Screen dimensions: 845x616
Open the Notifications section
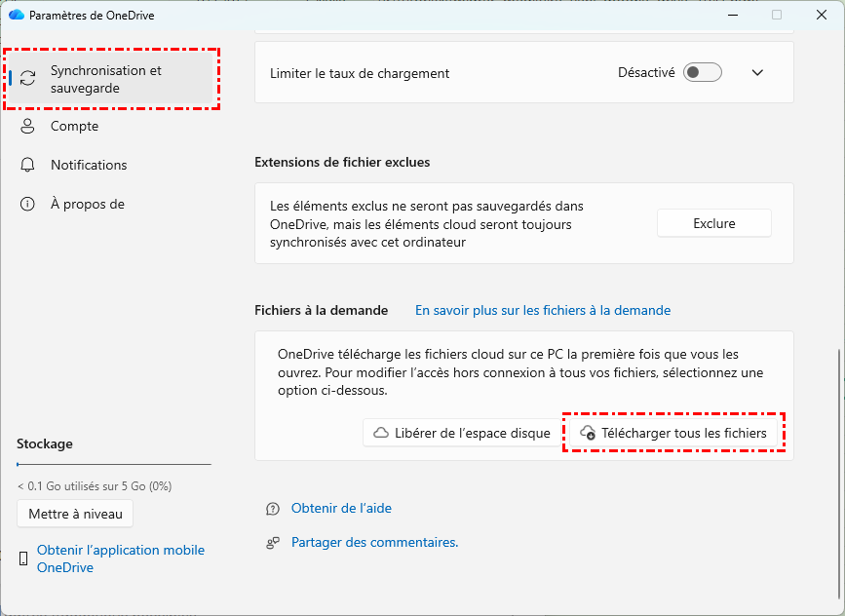click(89, 165)
